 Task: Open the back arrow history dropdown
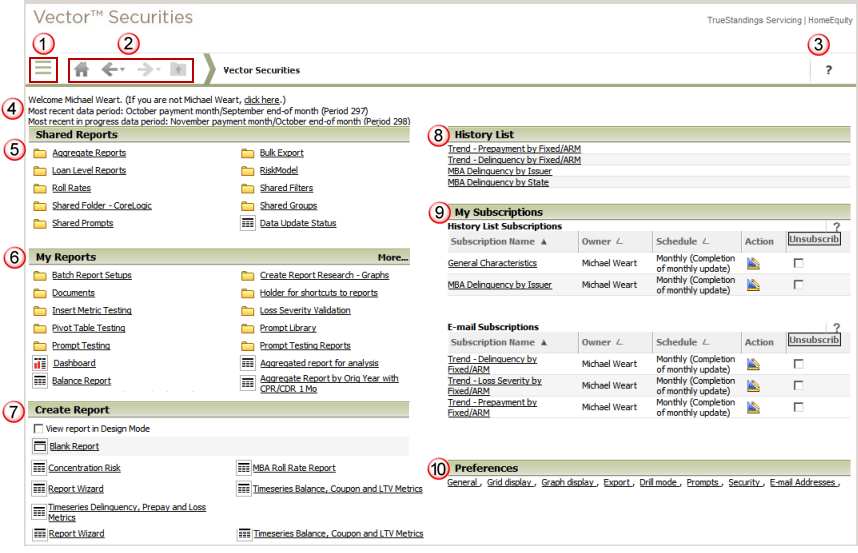coord(123,69)
